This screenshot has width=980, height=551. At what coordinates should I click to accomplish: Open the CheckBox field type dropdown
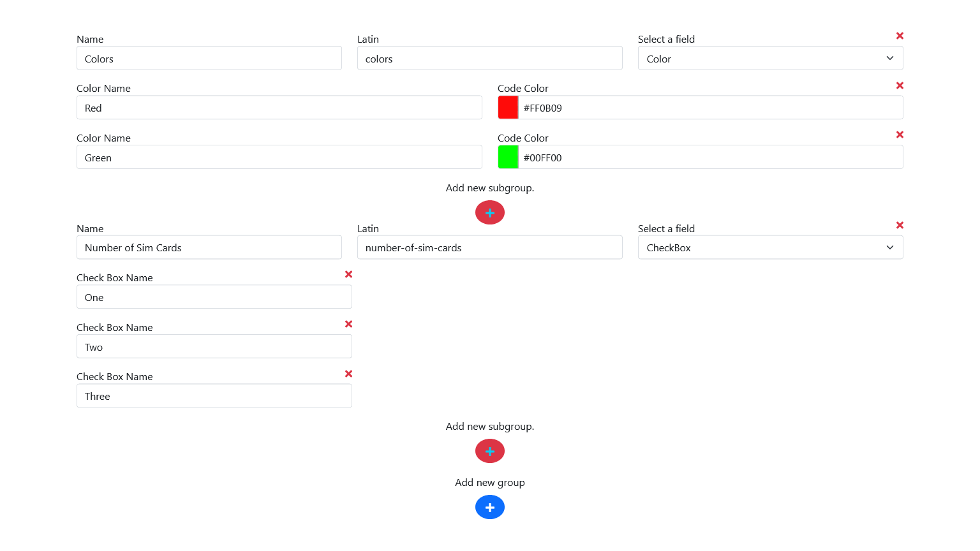(x=770, y=247)
